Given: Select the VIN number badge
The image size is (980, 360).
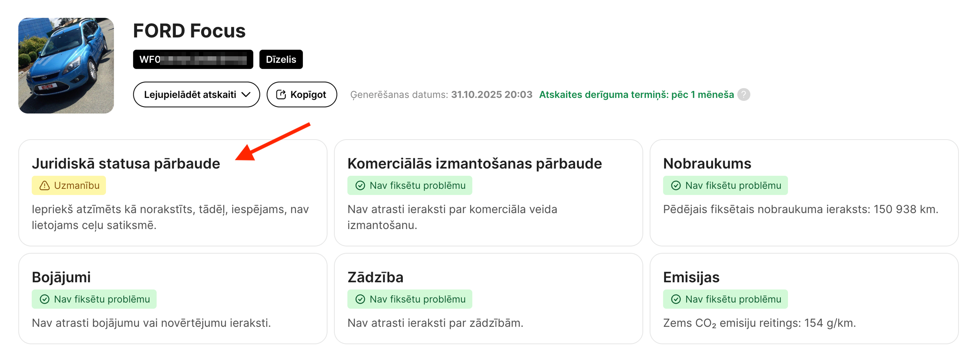Looking at the screenshot, I should coord(193,59).
